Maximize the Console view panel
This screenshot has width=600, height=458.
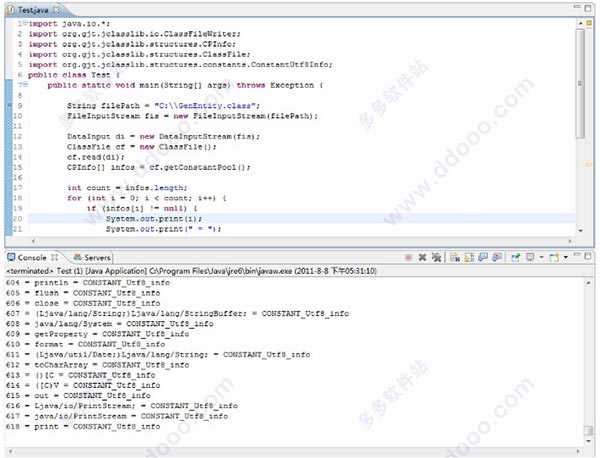(591, 257)
